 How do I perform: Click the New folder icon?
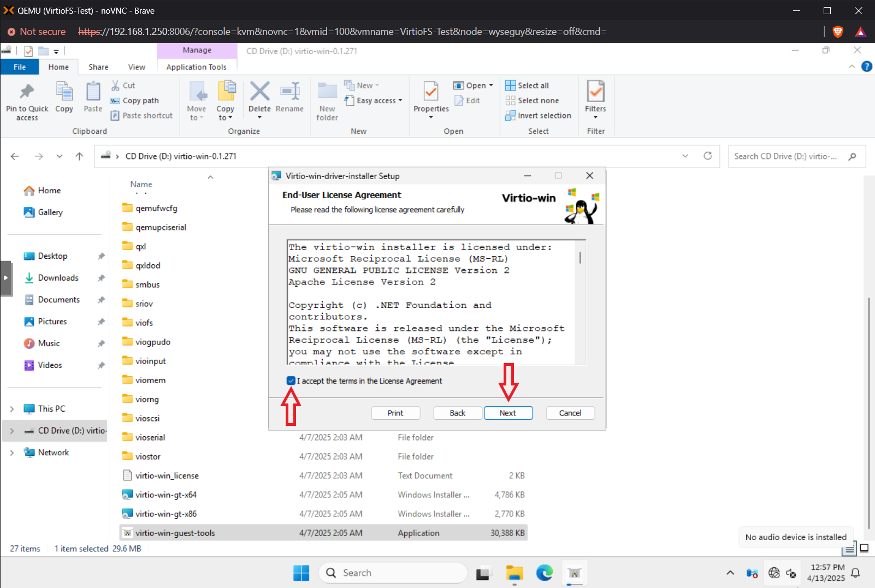pos(327,91)
